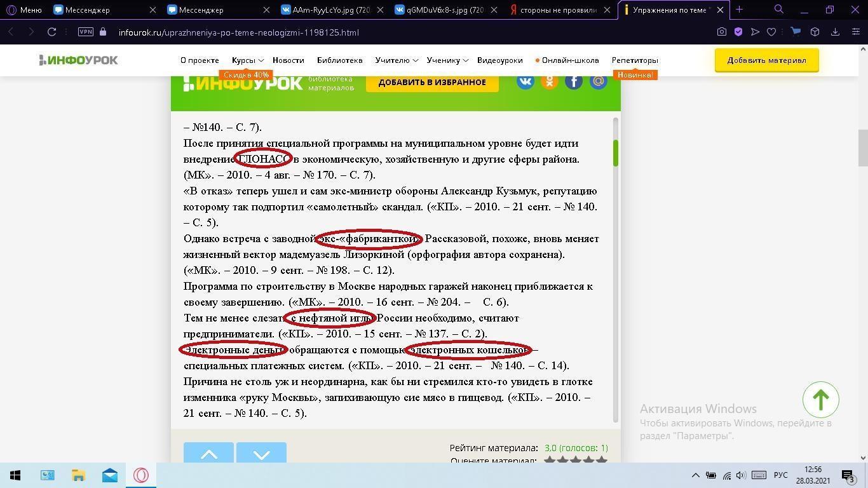
Task: Open the Opera Меню button
Action: click(24, 10)
